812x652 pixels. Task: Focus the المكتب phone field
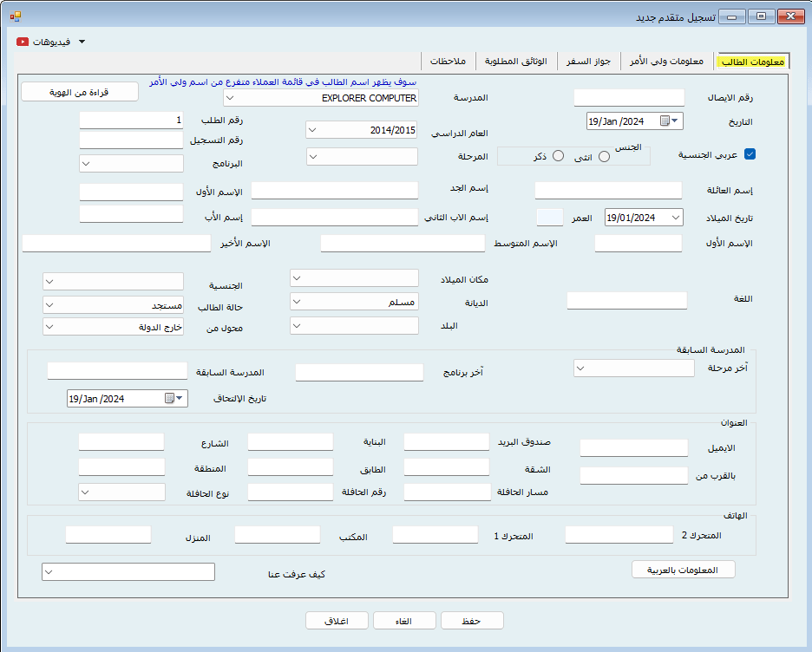pos(278,535)
